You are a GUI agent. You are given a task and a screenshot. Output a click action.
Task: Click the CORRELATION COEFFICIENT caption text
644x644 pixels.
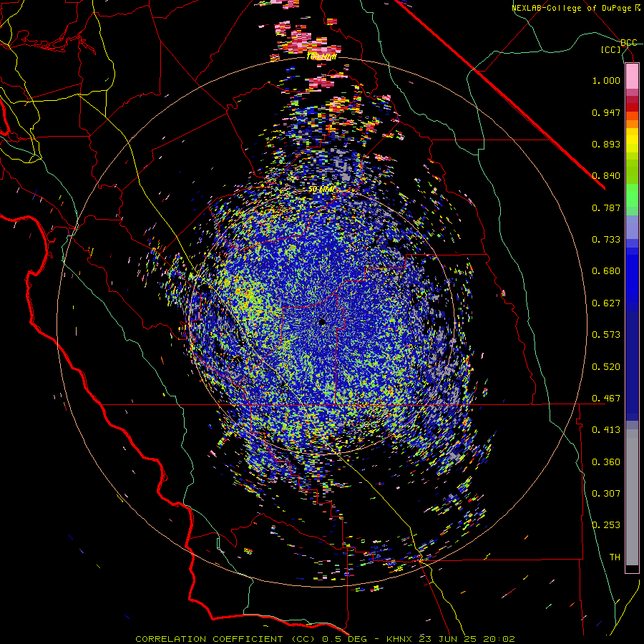tap(209, 639)
